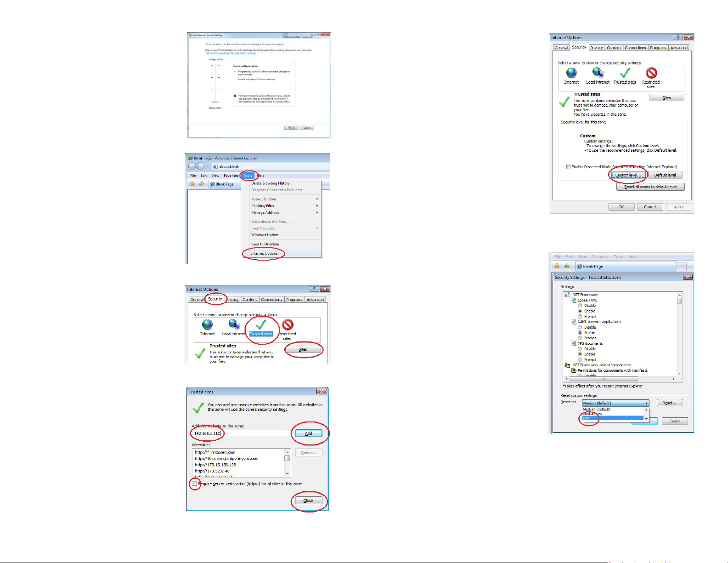Toggle the Enable Protected Mode checkbox
Viewport: 728px width, 563px height.
(569, 167)
